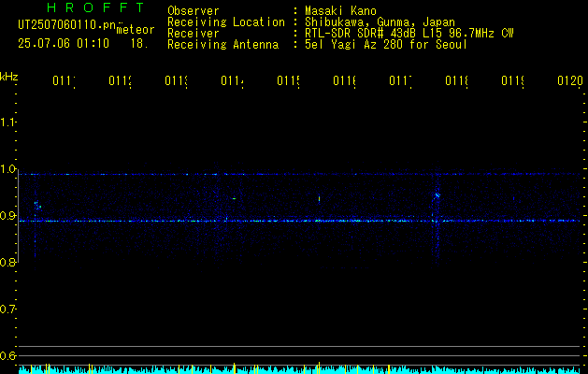Click the Observer label
The width and height of the screenshot is (588, 374).
194,10
